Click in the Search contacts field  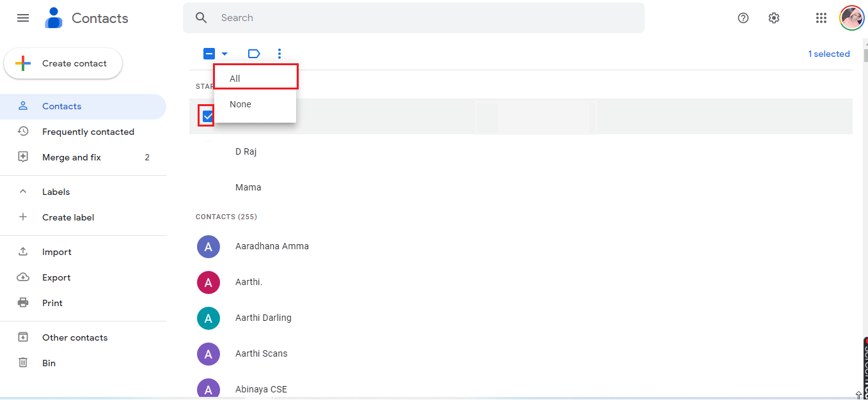[422, 18]
